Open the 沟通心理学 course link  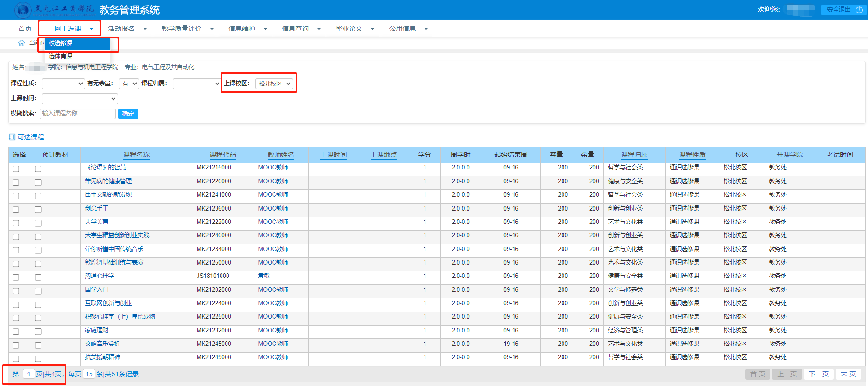[x=99, y=276]
